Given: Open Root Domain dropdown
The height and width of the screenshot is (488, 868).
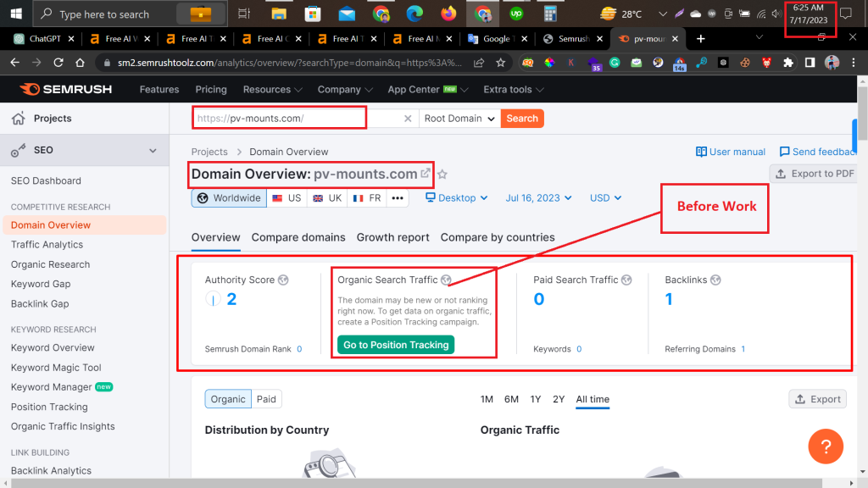Looking at the screenshot, I should tap(459, 119).
